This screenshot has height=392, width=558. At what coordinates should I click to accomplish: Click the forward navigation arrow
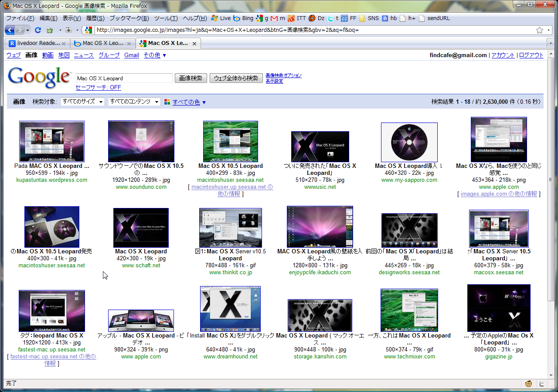coord(20,30)
